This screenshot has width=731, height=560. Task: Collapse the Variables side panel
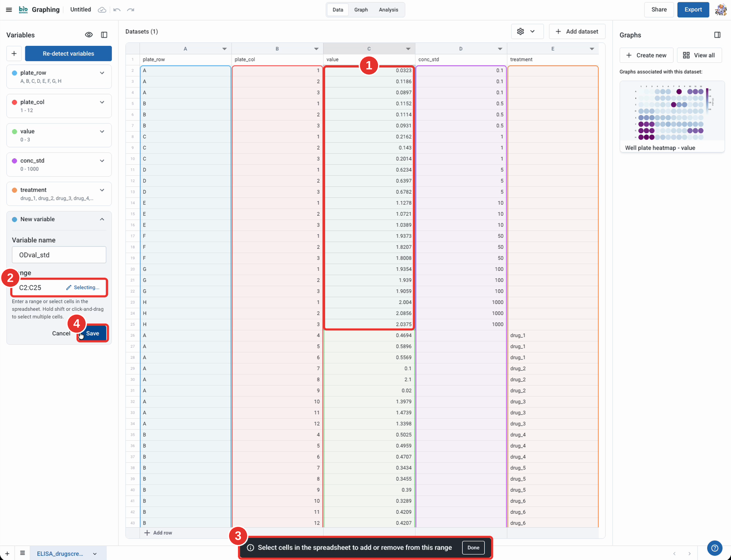[x=104, y=35]
